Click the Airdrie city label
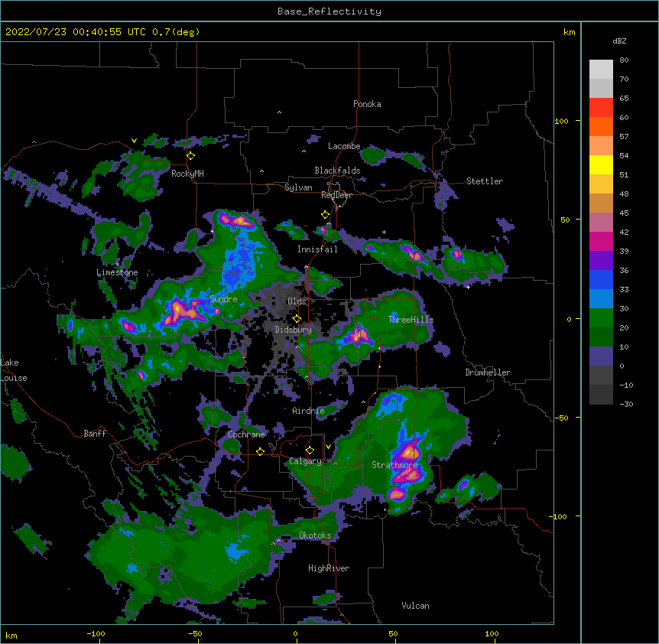Screen dimensions: 659x644 [x=308, y=411]
